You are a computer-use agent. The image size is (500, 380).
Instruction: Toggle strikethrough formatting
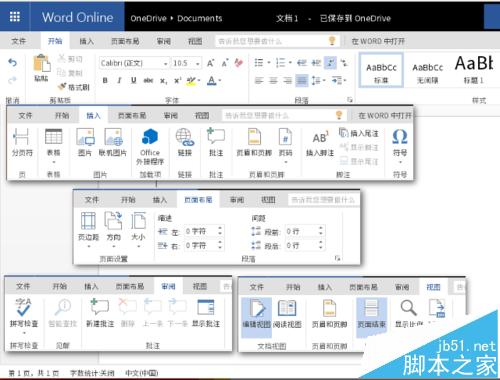[x=148, y=80]
